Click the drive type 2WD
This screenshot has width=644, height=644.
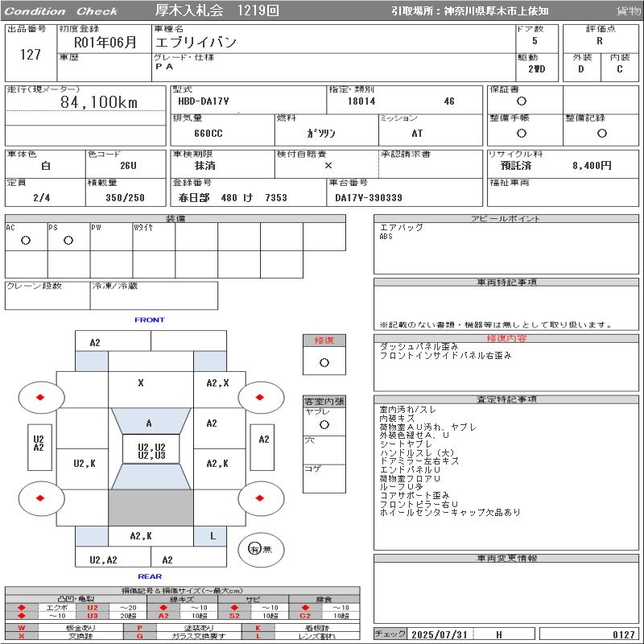coord(536,69)
